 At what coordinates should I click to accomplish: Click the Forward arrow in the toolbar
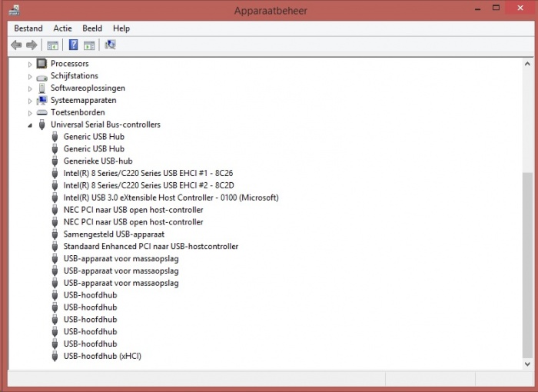[32, 45]
